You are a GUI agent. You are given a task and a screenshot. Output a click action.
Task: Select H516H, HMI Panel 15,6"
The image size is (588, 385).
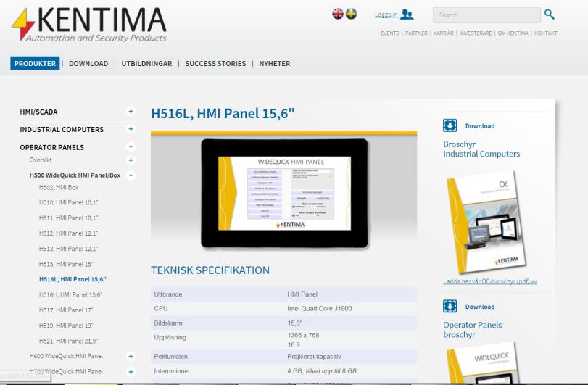tap(71, 295)
